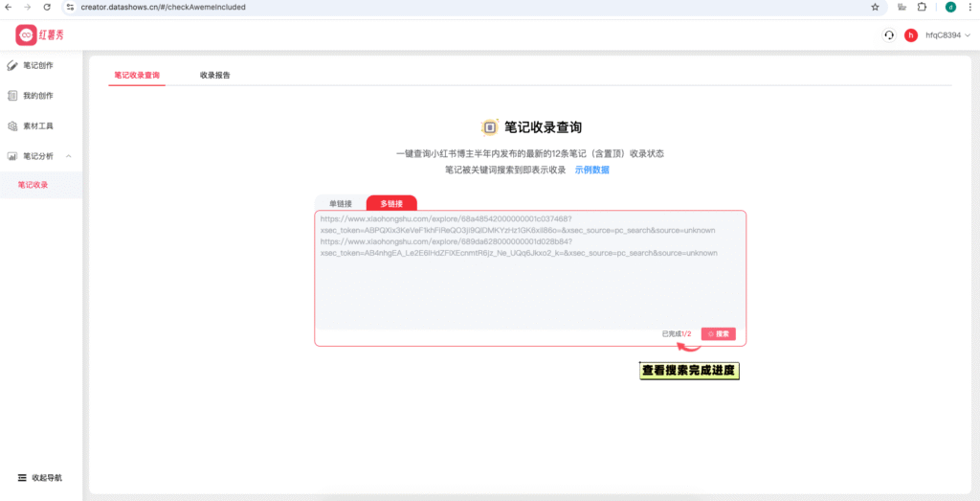Viewport: 980px width, 501px height.
Task: Click the browser back arrow
Action: (x=8, y=8)
